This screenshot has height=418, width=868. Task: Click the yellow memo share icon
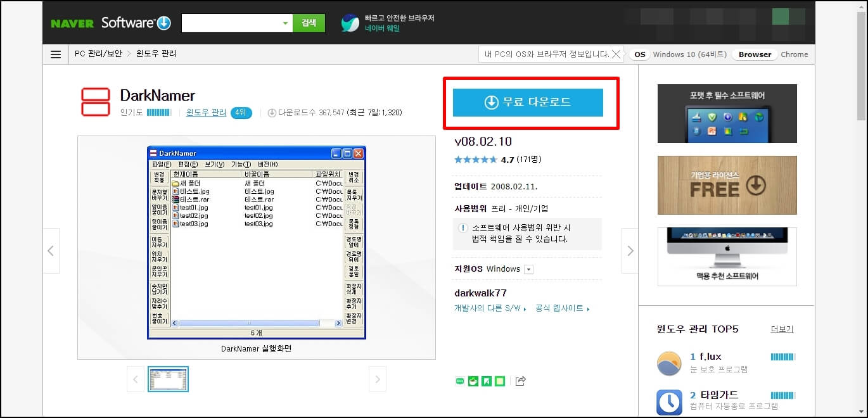point(500,381)
